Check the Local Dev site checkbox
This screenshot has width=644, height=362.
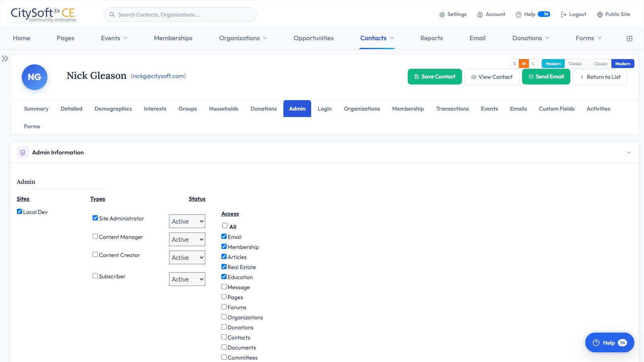click(x=19, y=212)
